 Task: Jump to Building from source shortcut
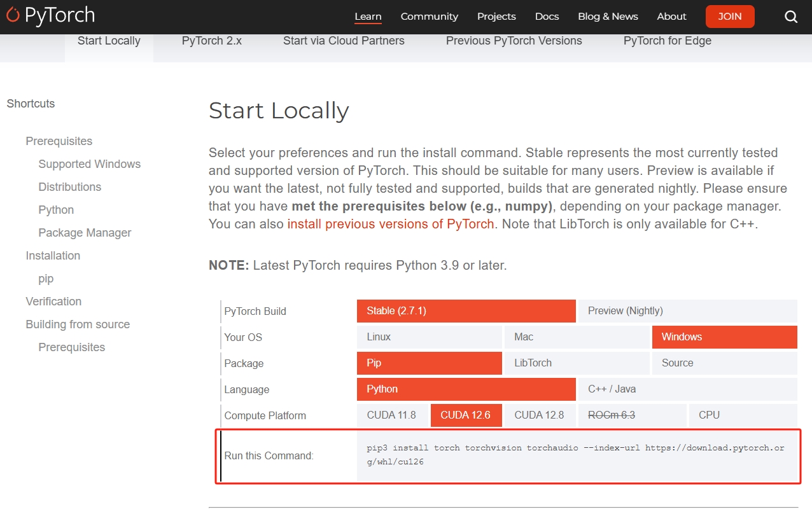(x=78, y=324)
